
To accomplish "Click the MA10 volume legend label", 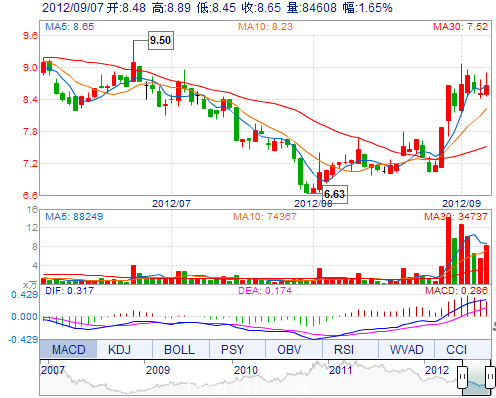I will click(265, 217).
